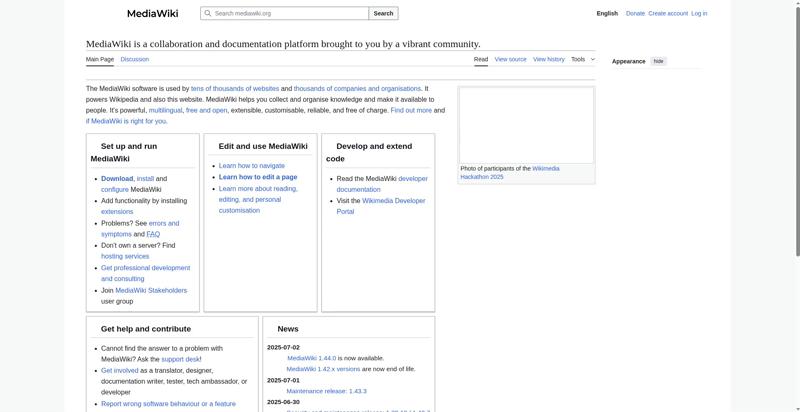Open the Find out more link
The width and height of the screenshot is (800, 412).
[x=411, y=111]
